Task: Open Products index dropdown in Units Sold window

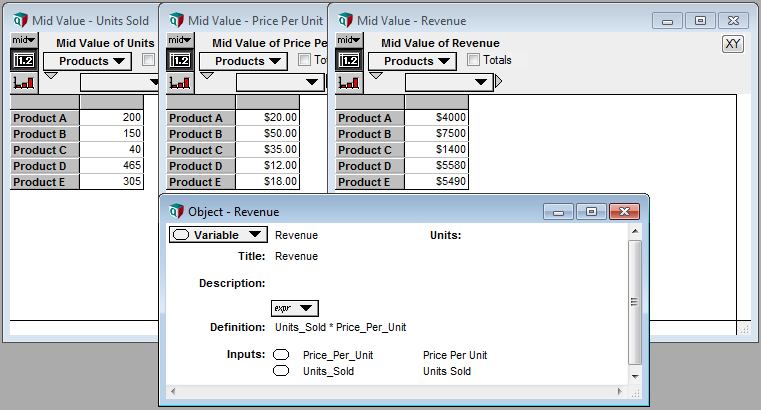Action: coord(87,61)
